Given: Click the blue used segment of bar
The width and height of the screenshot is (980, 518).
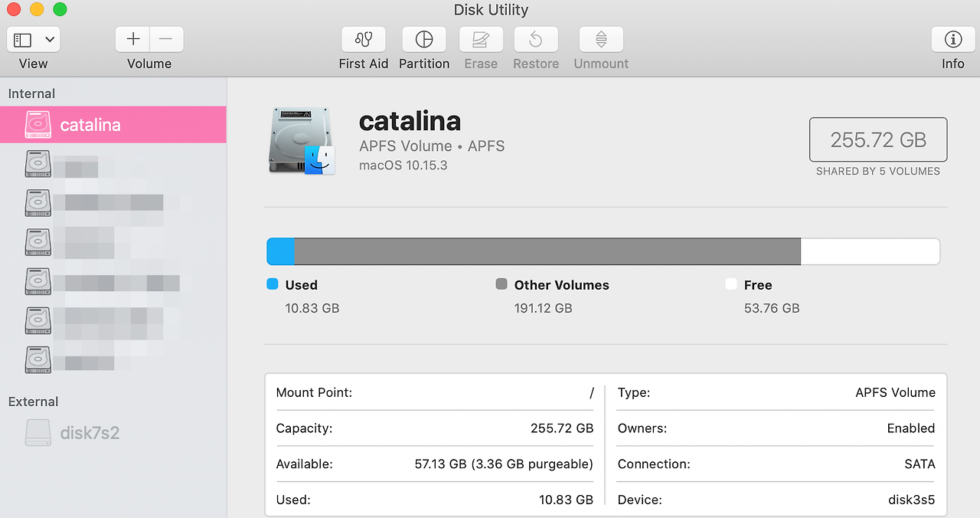Looking at the screenshot, I should [280, 251].
